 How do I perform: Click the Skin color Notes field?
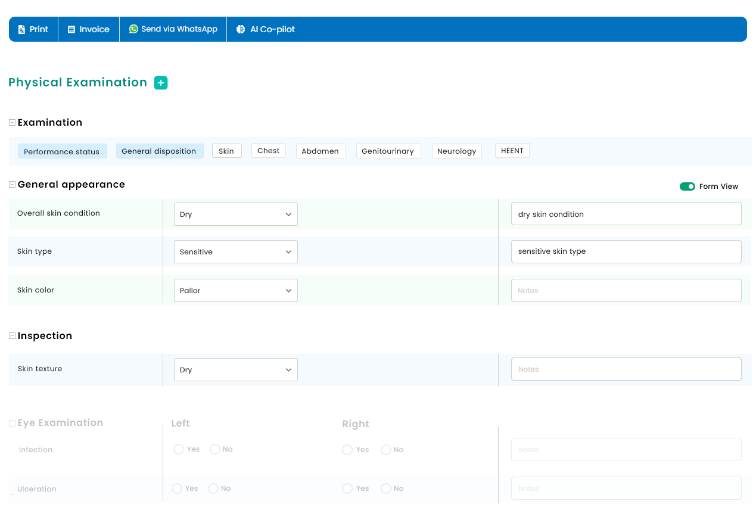pyautogui.click(x=626, y=291)
